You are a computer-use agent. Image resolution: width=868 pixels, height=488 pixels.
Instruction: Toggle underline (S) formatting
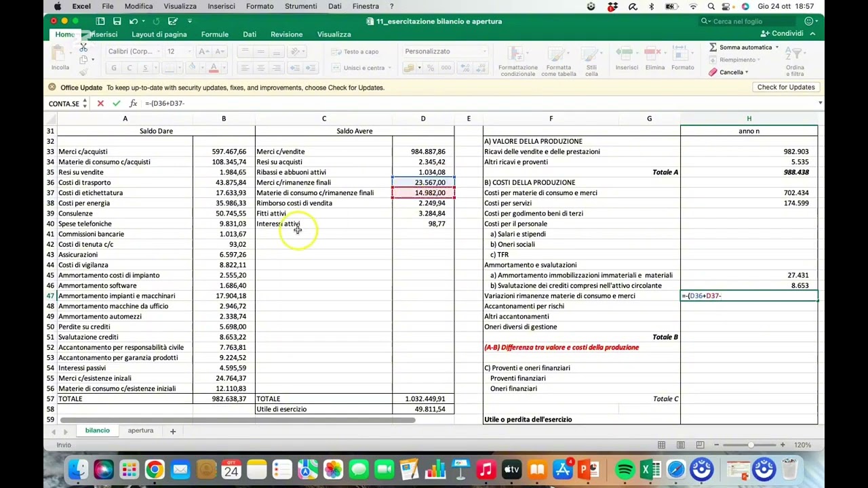click(x=144, y=68)
